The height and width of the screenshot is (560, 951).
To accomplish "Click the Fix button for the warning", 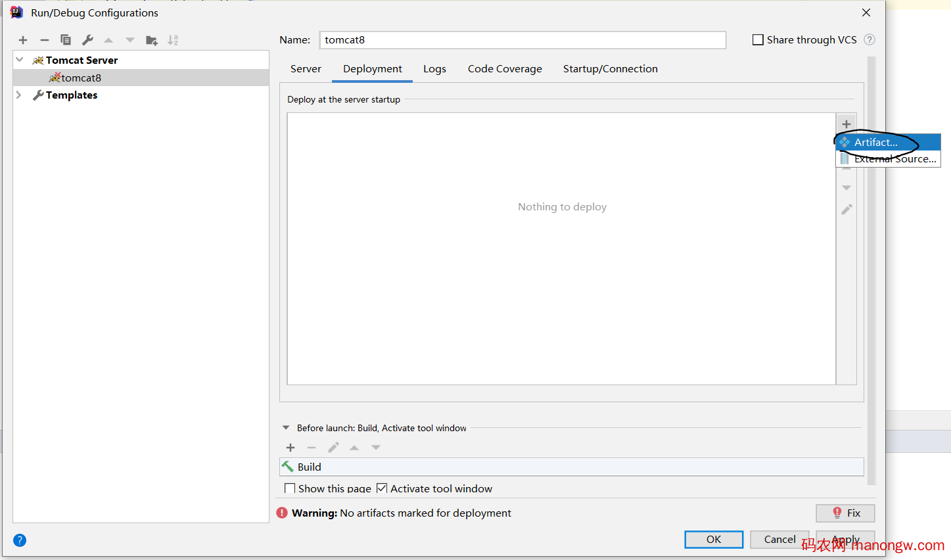I will (845, 513).
